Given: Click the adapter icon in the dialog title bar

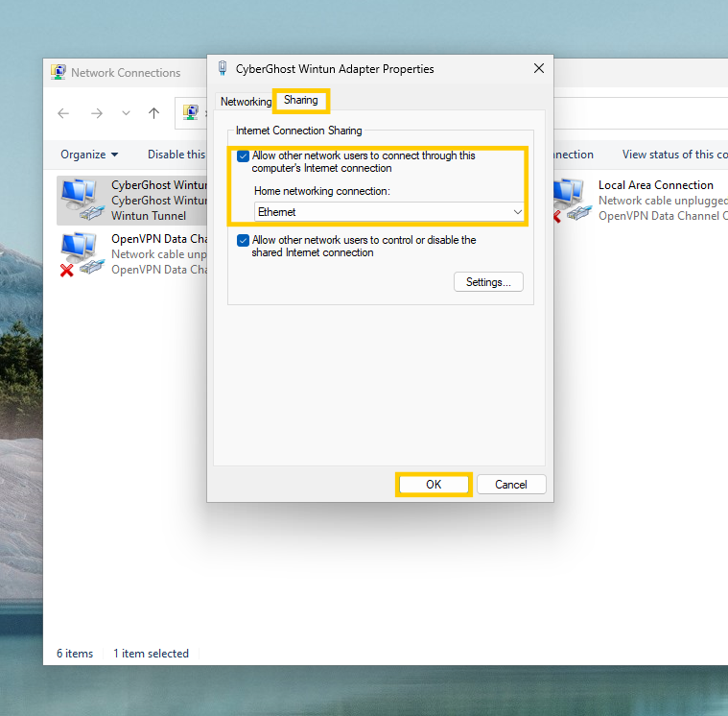Looking at the screenshot, I should point(223,68).
